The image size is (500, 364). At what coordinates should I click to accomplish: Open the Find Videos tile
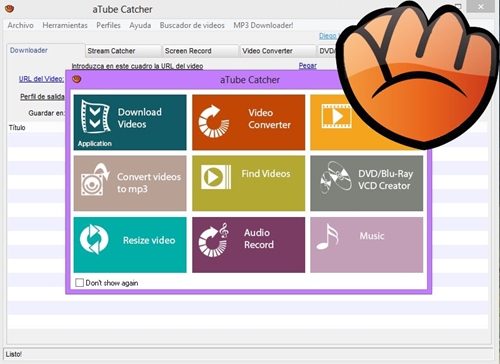coord(248,183)
